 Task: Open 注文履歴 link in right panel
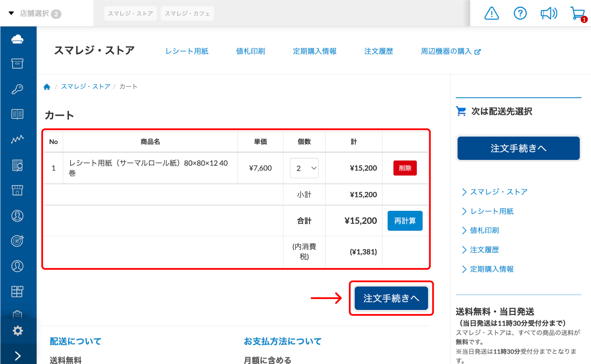484,250
